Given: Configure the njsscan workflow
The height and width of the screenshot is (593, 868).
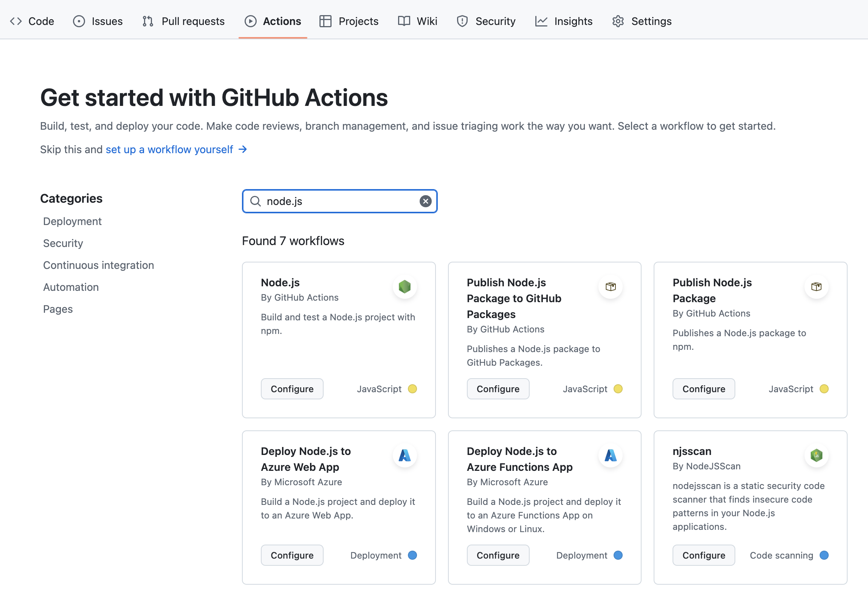Looking at the screenshot, I should pos(704,555).
